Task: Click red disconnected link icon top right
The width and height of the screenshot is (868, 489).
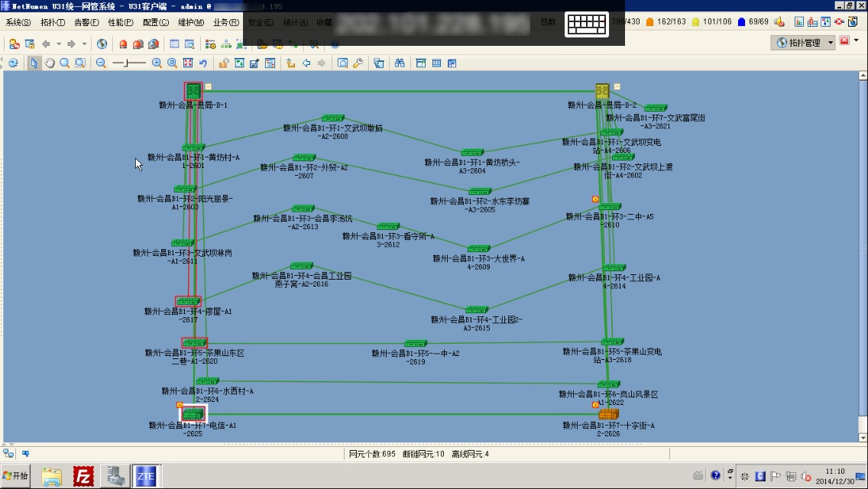Action: point(839,21)
